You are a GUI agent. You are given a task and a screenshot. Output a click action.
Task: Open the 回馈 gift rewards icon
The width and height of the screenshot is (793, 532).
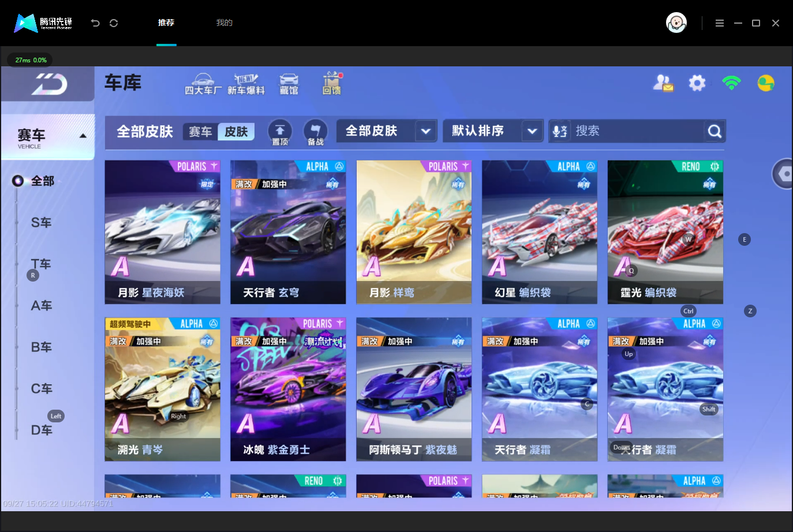coord(332,84)
